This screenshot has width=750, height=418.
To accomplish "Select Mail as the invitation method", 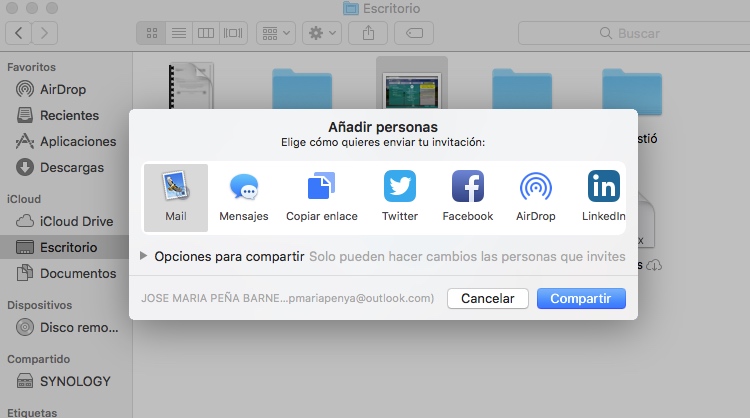I will [176, 198].
